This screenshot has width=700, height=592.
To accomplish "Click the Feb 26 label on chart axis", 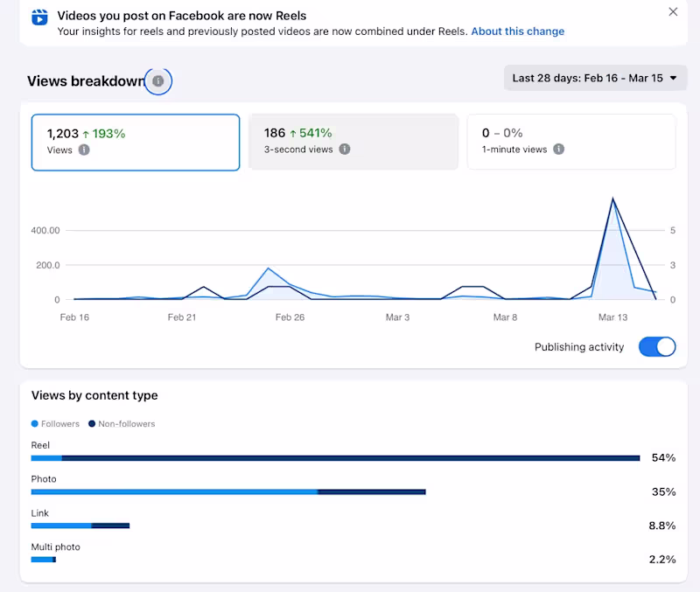I will [x=290, y=317].
